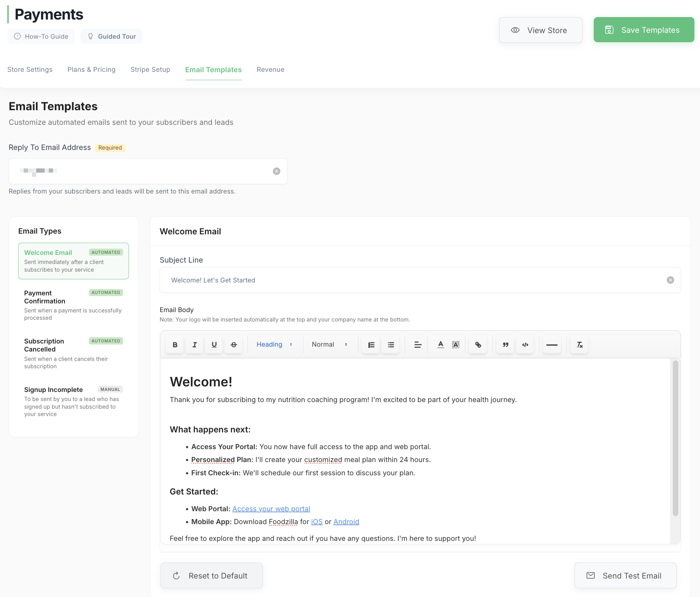
Task: Open the text alignment dropdown
Action: (418, 345)
